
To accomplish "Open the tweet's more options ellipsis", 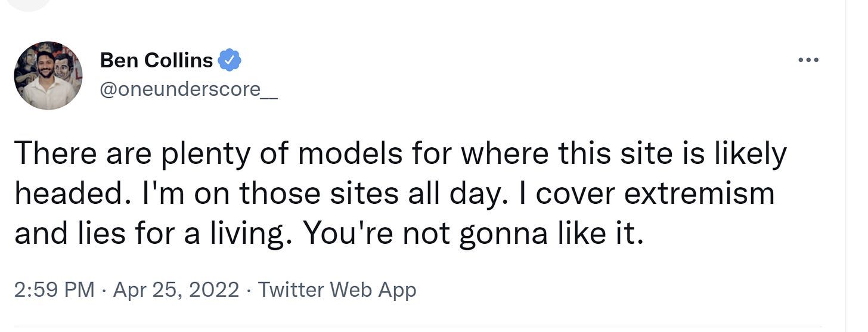I will click(x=808, y=60).
